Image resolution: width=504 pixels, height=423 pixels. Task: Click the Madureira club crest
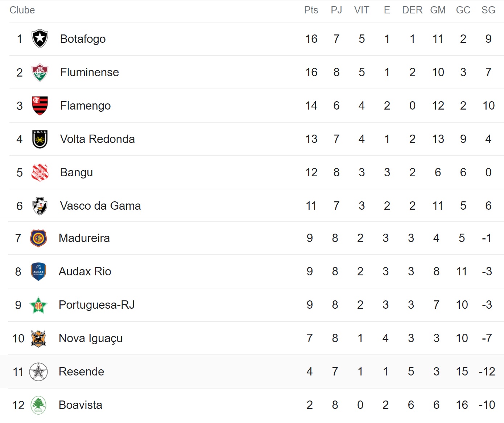coord(38,238)
